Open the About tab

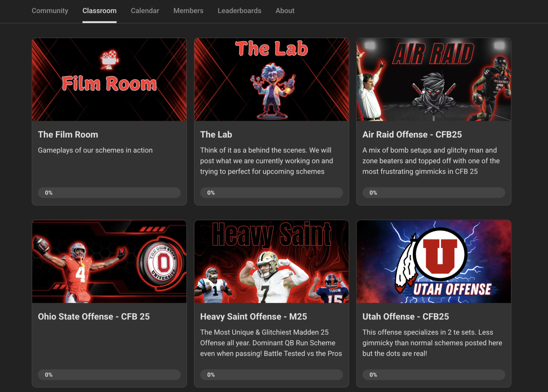(x=285, y=11)
